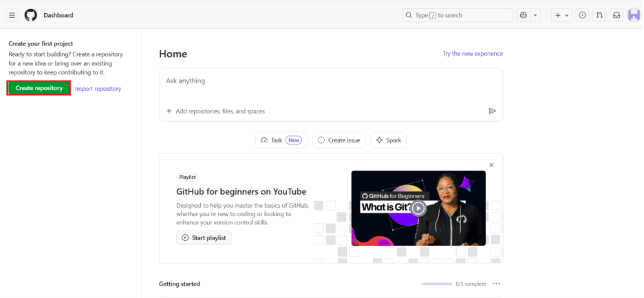644x298 pixels.
Task: Click Try the new experience link
Action: [473, 54]
